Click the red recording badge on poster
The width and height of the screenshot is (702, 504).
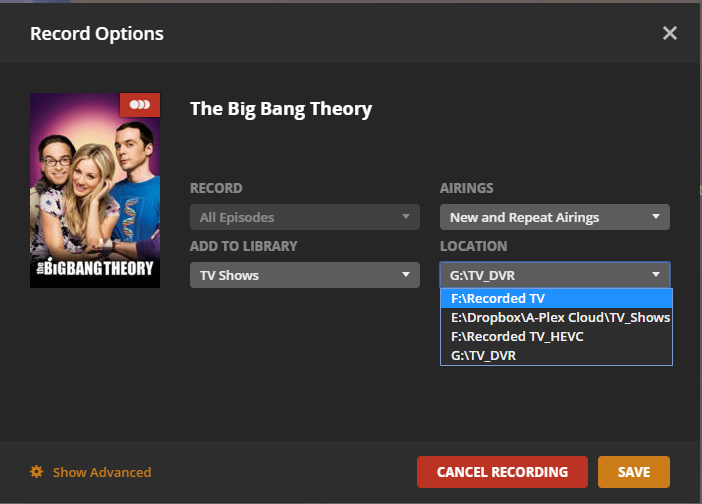140,105
